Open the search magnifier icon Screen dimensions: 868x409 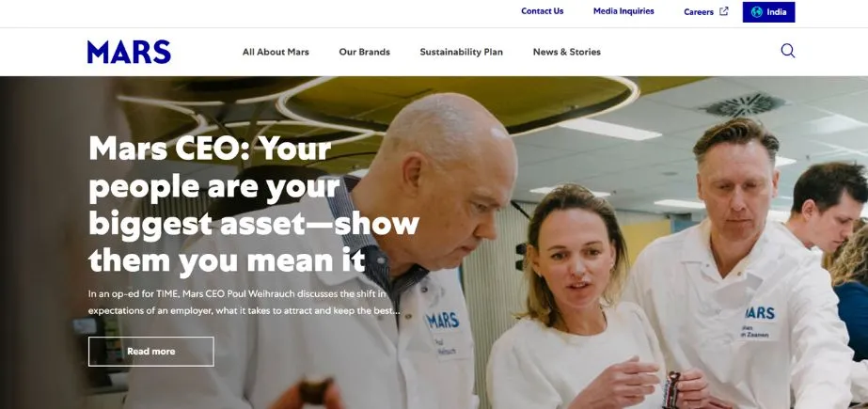(x=788, y=51)
